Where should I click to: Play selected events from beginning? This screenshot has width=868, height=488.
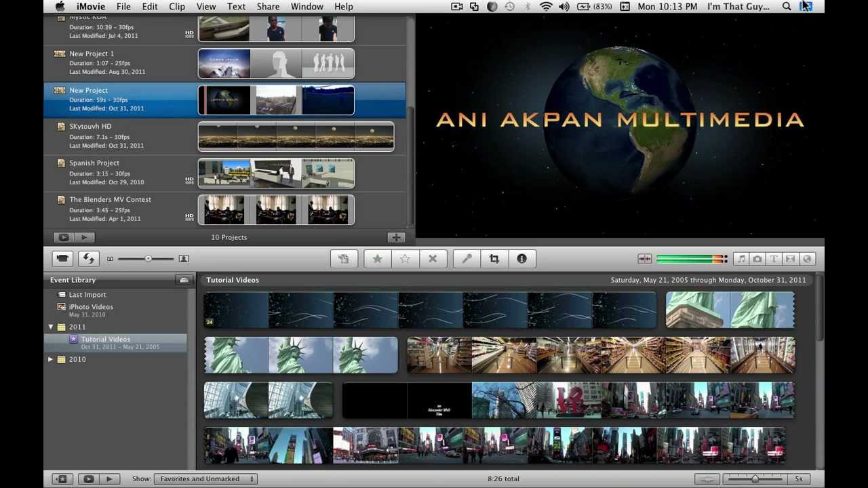pyautogui.click(x=108, y=479)
